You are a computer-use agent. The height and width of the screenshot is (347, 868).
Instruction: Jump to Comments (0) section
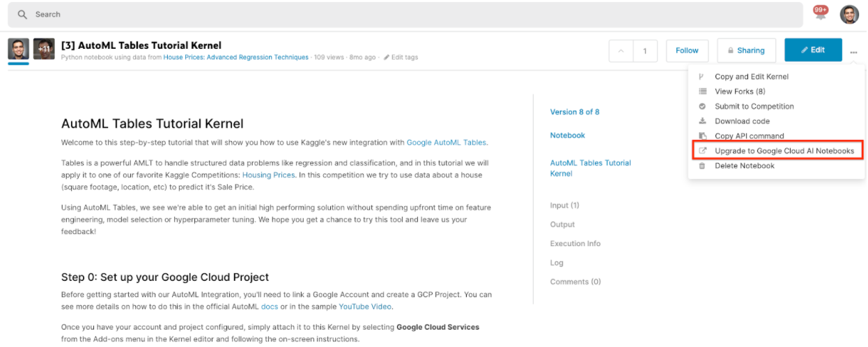pyautogui.click(x=575, y=282)
